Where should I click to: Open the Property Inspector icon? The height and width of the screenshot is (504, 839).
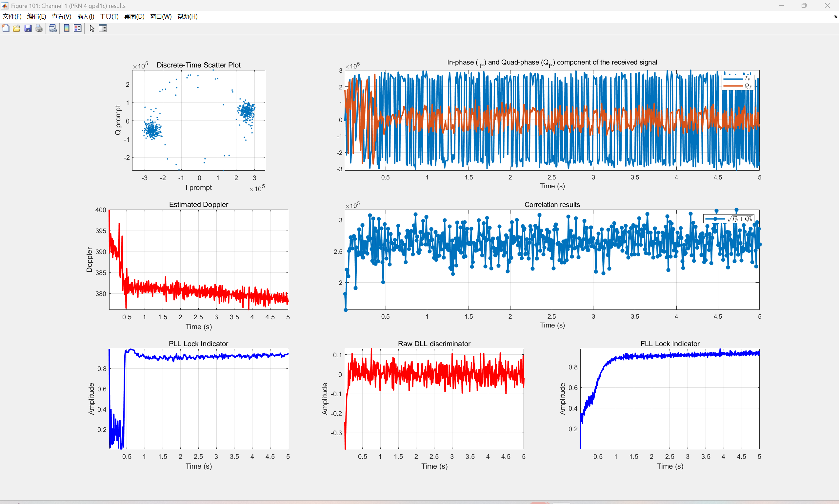[103, 28]
